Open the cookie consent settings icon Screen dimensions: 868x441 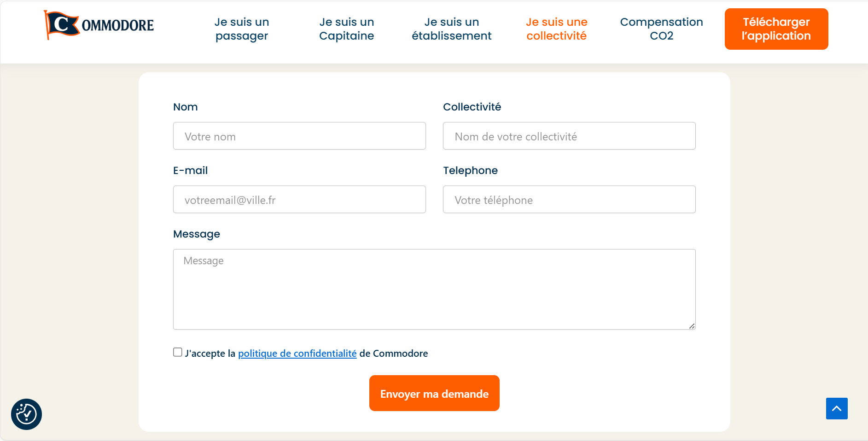tap(27, 414)
